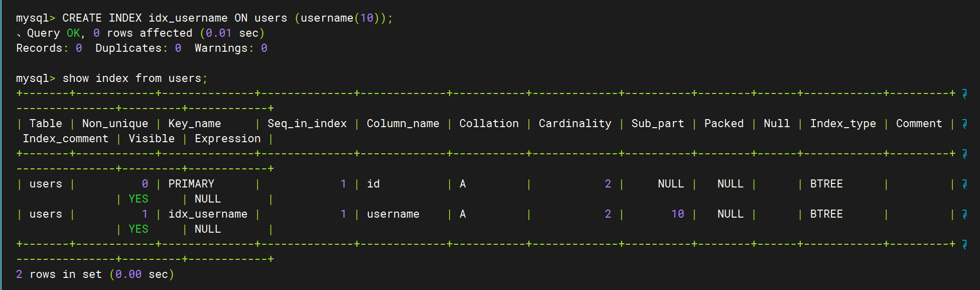Click the 'Query OK' result text
Viewport: 980px width, 290px height.
[53, 33]
